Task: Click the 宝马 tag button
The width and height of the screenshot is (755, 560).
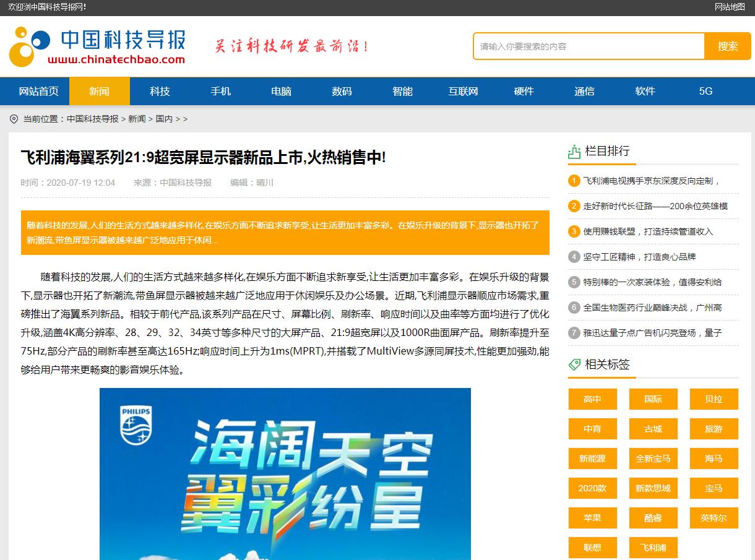Action: [714, 488]
